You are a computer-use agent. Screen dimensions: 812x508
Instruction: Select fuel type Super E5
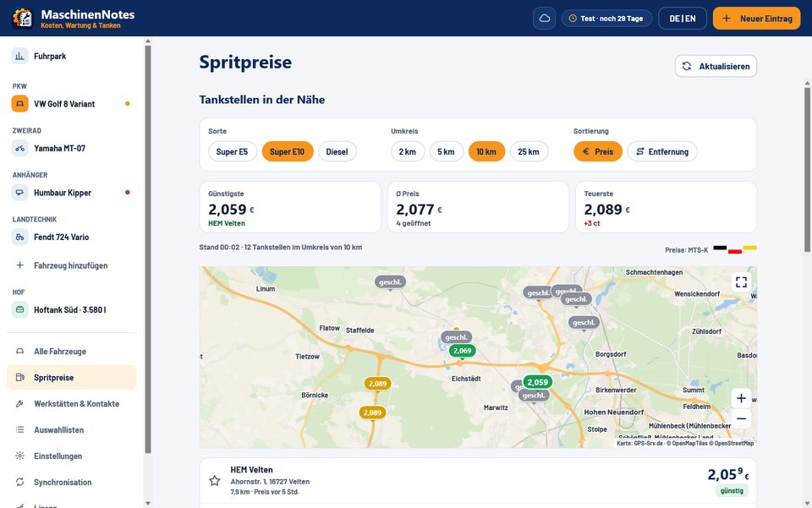point(232,151)
